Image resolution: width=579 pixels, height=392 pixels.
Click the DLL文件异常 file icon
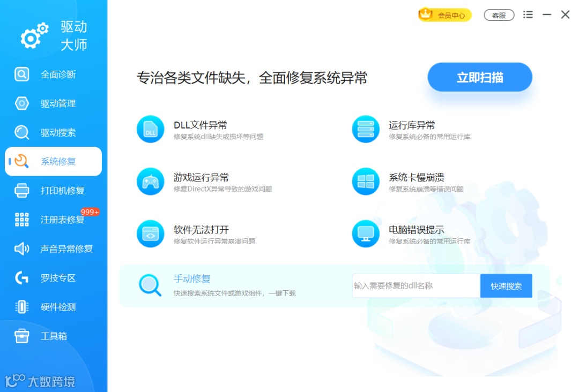pos(150,129)
